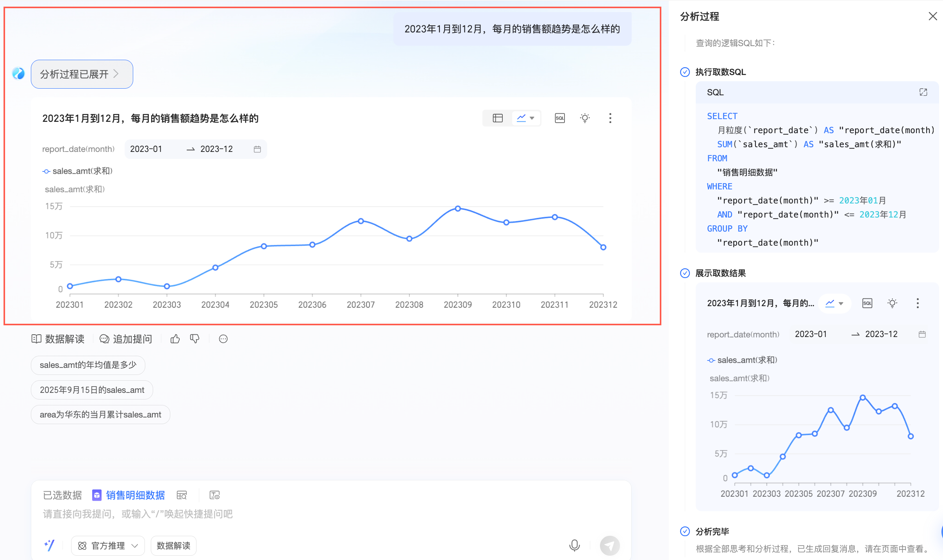Select suggestion sales_amt的年均值是多少
Viewport: 943px width, 560px height.
click(x=88, y=365)
